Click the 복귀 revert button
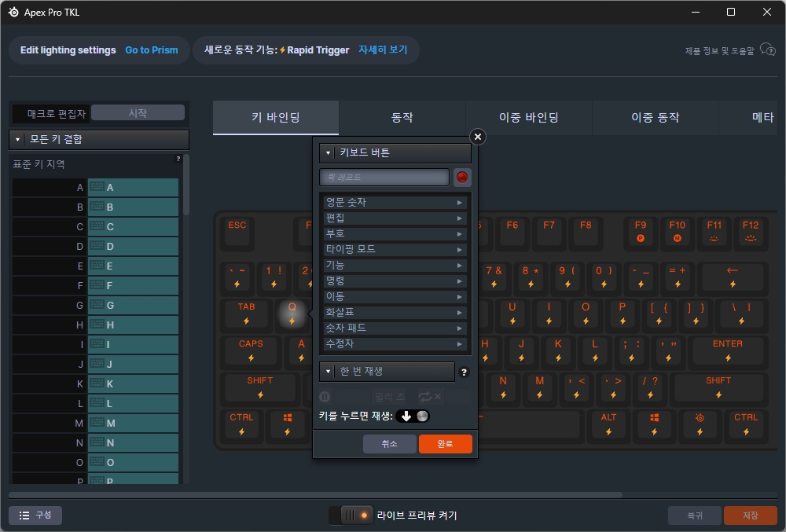The height and width of the screenshot is (532, 786). 694,515
